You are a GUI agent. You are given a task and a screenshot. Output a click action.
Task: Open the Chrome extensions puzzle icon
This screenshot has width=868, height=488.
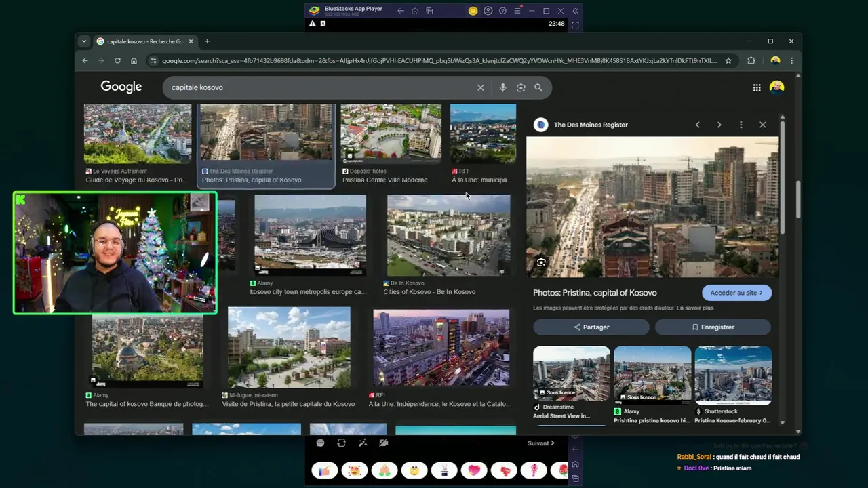pos(751,60)
